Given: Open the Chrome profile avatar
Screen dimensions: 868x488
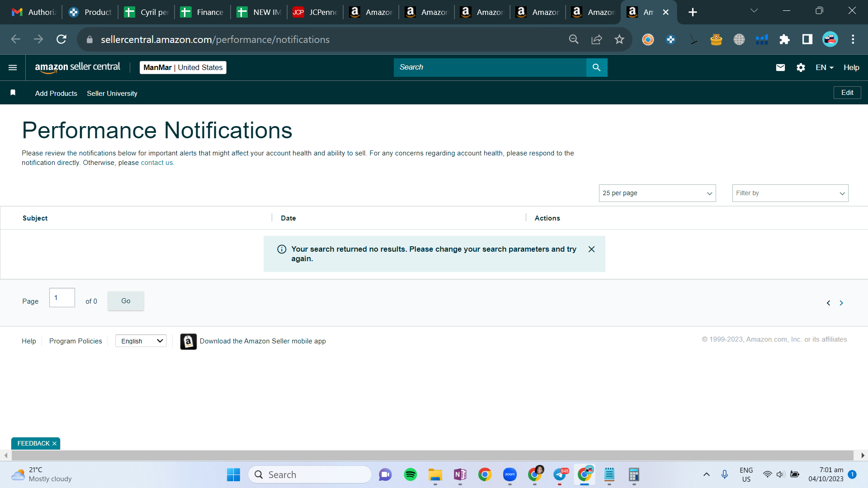Looking at the screenshot, I should [x=830, y=39].
